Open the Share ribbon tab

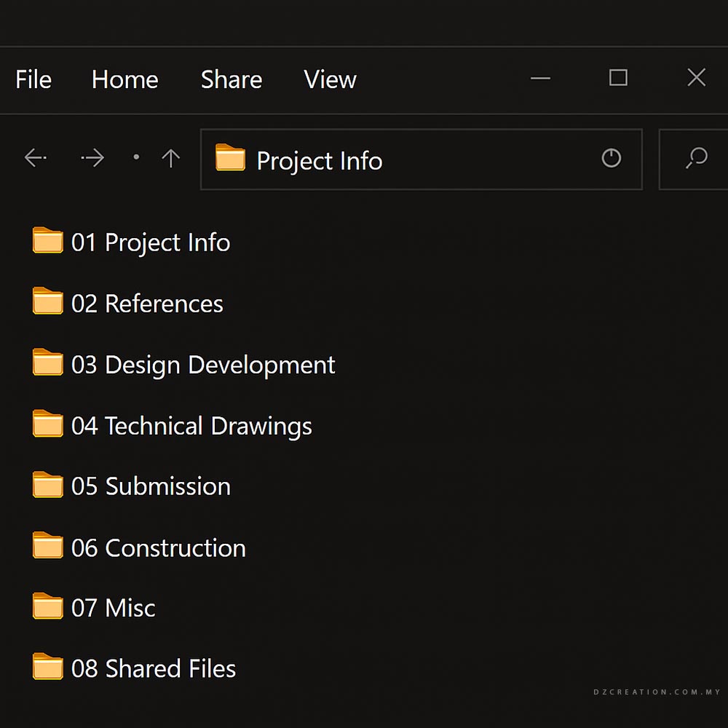point(231,79)
